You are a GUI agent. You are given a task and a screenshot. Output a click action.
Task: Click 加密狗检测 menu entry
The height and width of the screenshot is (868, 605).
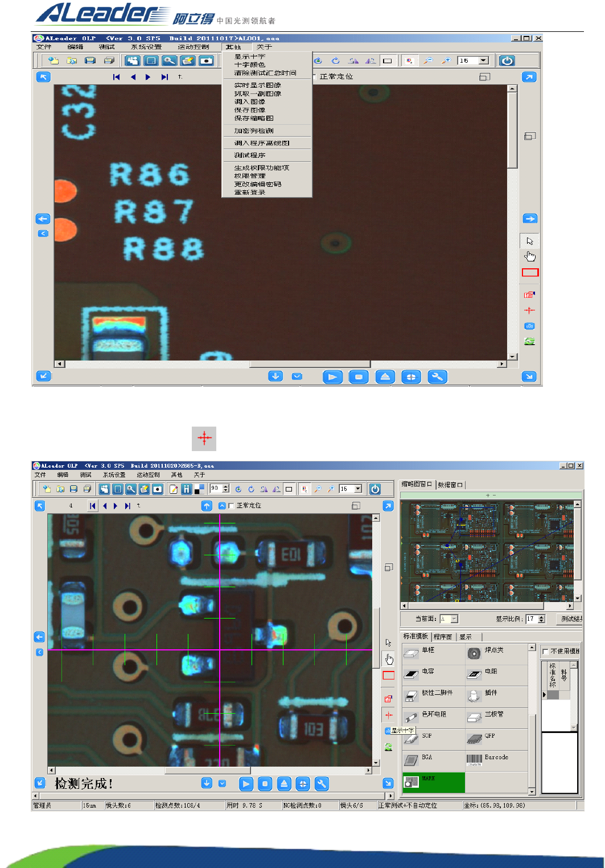pos(254,131)
